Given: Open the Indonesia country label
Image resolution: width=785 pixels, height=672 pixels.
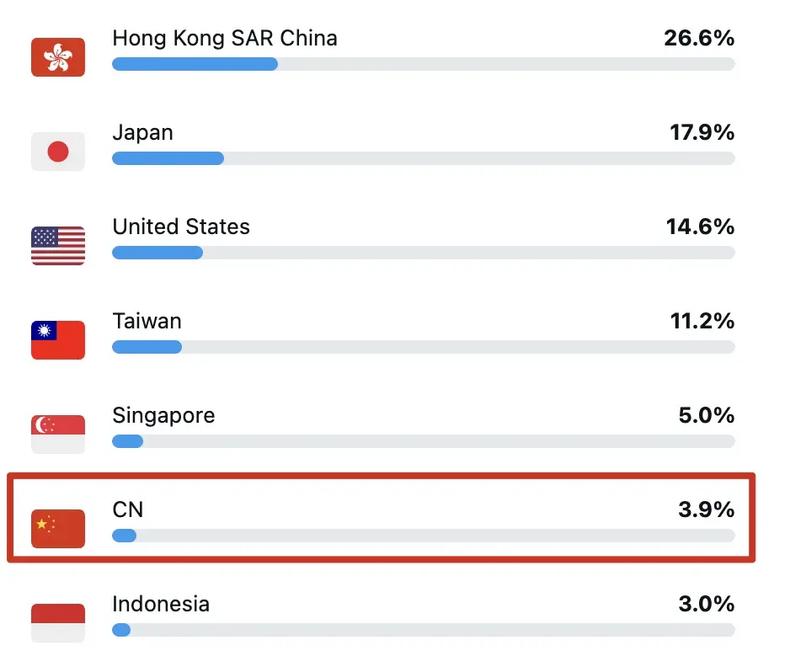Looking at the screenshot, I should [x=161, y=604].
